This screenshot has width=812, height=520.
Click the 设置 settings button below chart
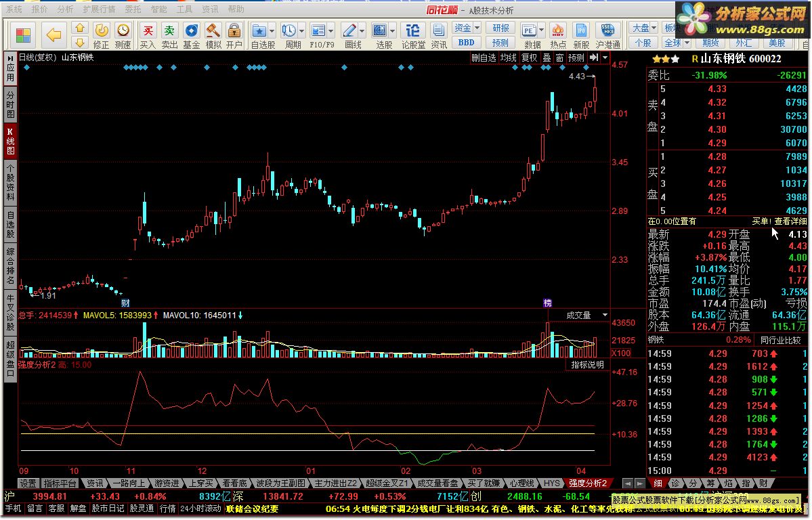(28, 483)
